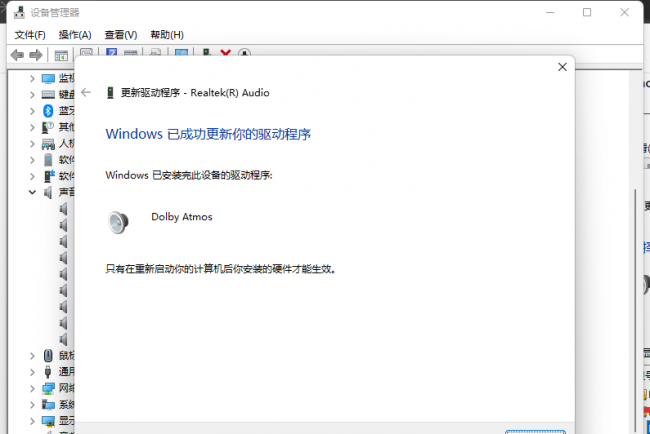The image size is (650, 434).
Task: Click the Dolby Atmos speaker icon in dialog
Action: click(118, 222)
